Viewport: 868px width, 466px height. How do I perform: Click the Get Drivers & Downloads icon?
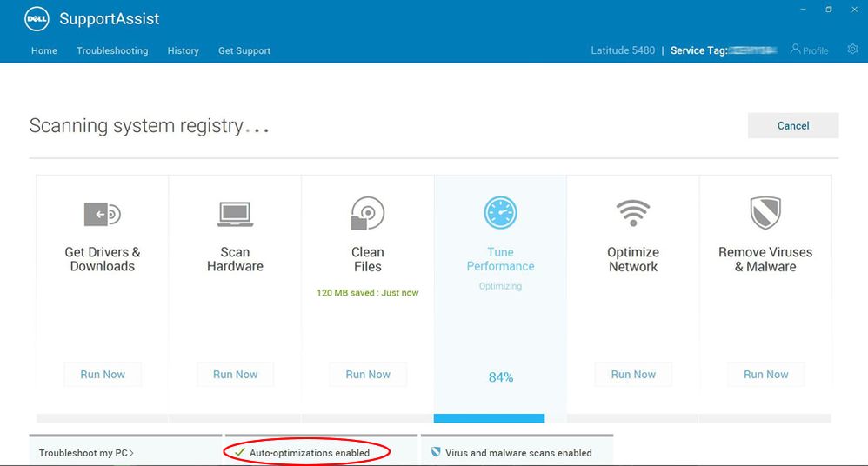pos(103,214)
